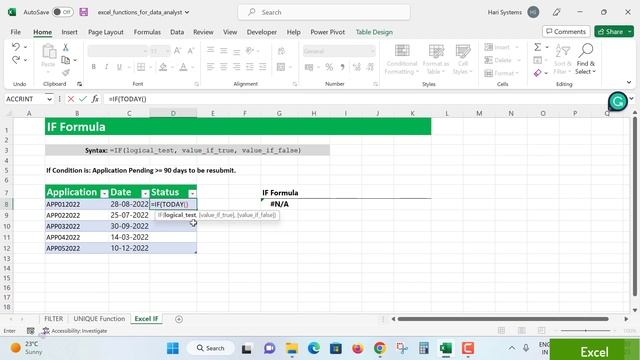This screenshot has height=360, width=640.
Task: Click the Redo arrow icon
Action: click(x=16, y=60)
